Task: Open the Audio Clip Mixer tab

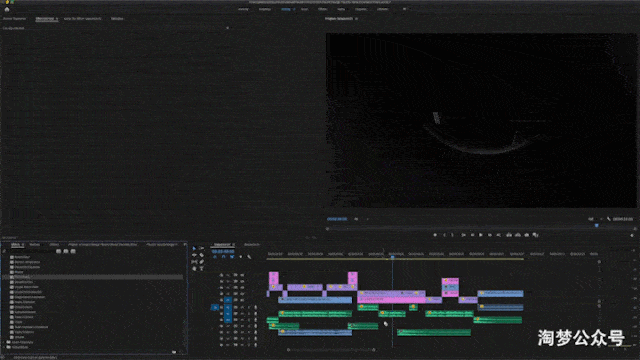Action: (82, 19)
